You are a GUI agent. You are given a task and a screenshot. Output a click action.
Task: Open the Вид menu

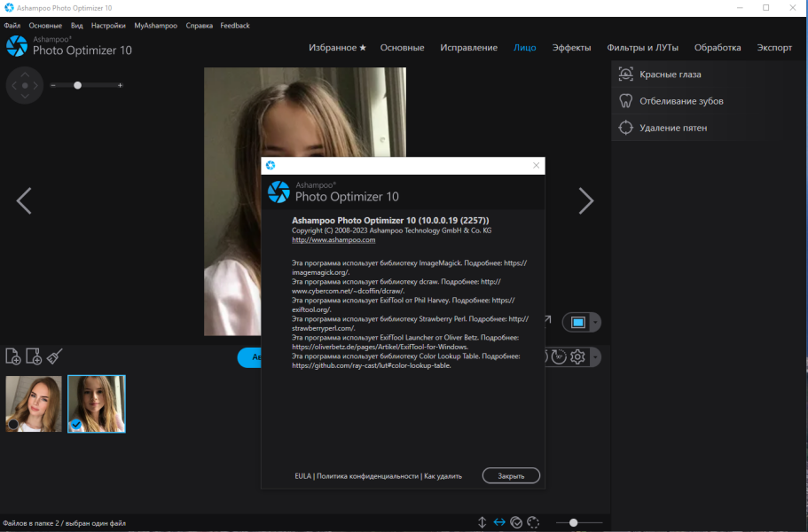(77, 25)
